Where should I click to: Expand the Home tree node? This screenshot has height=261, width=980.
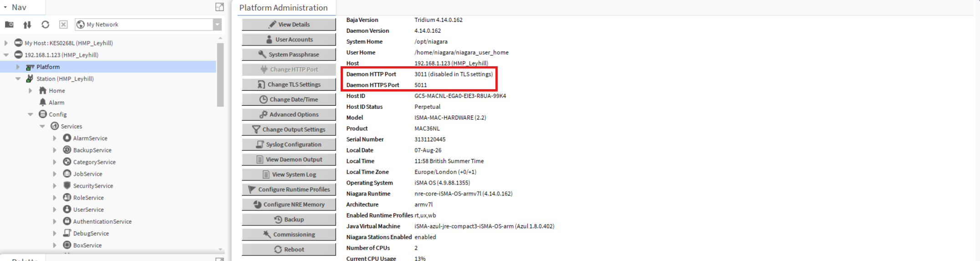[x=30, y=91]
